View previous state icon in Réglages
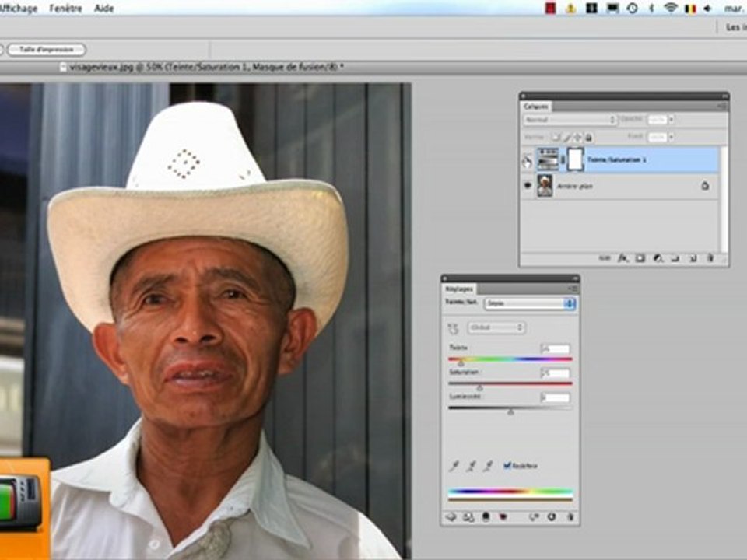This screenshot has height=560, width=747. [534, 516]
